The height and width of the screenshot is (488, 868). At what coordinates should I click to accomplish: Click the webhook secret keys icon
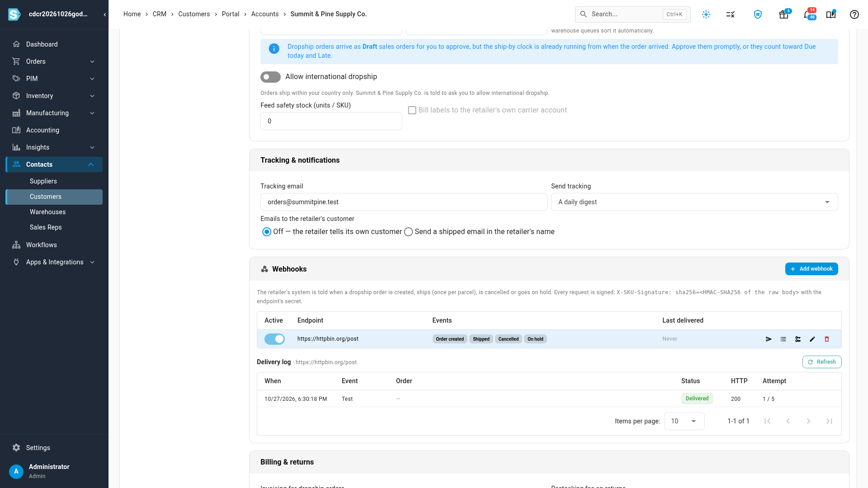798,339
